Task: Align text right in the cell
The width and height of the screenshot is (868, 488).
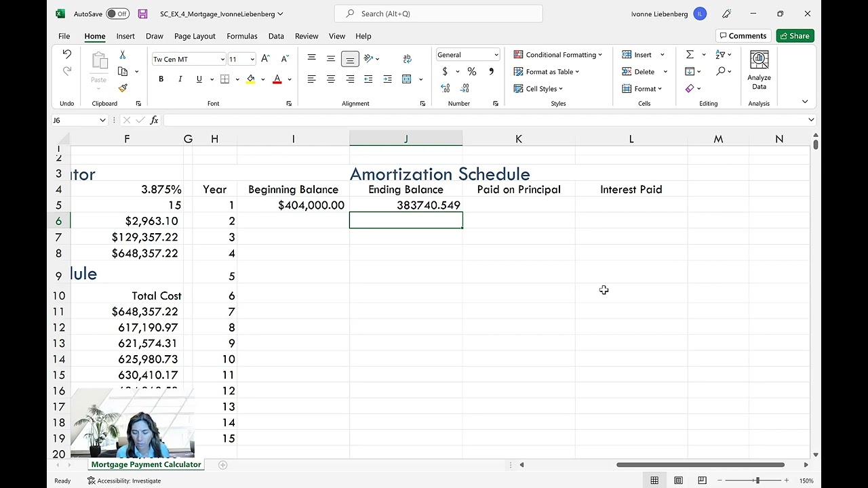Action: point(350,79)
